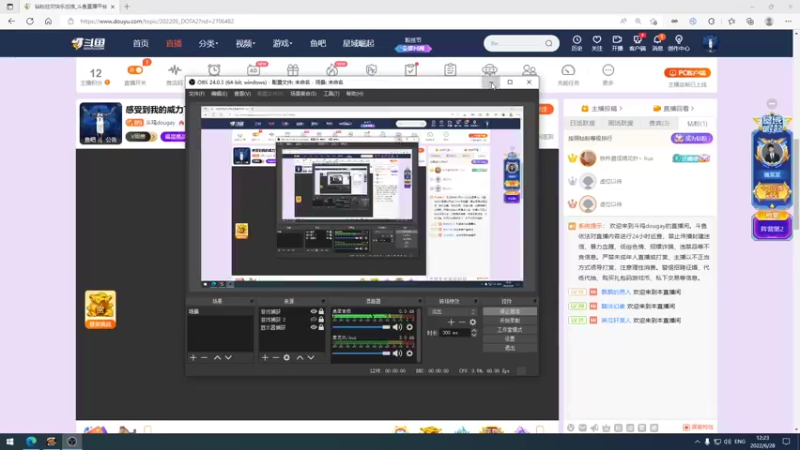Click the alarm clock streamer tool
The height and width of the screenshot is (450, 800).
[214, 70]
